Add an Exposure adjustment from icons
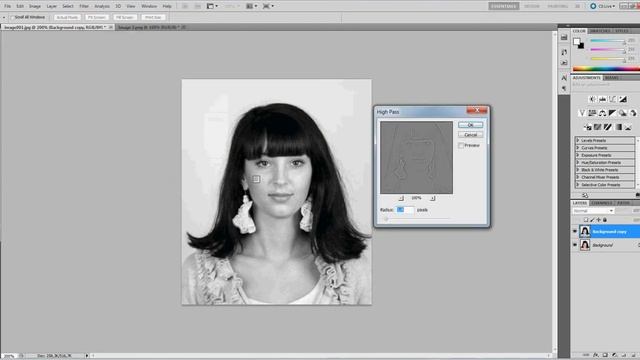The height and width of the screenshot is (360, 640). coord(622,99)
